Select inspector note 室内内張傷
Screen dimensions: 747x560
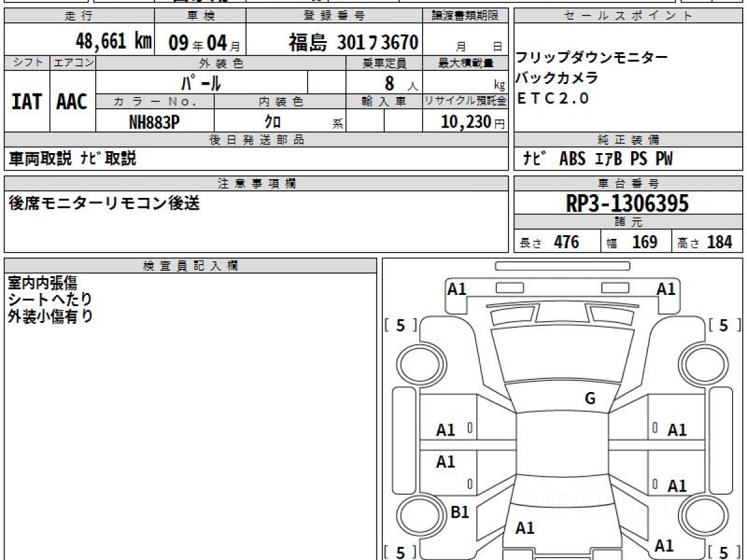(x=42, y=283)
